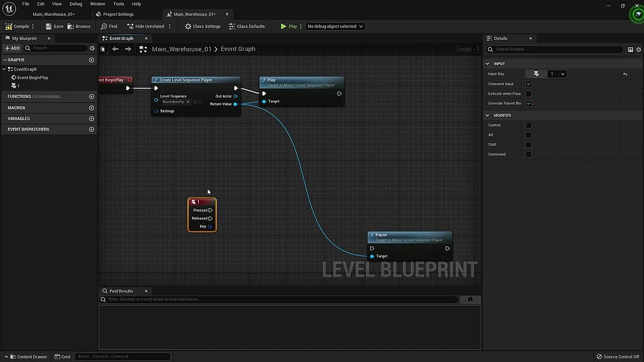Open the Help menu
This screenshot has height=362, width=644.
tap(136, 4)
